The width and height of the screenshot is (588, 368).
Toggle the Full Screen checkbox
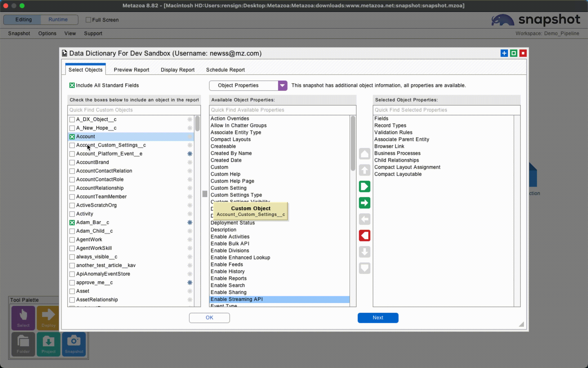pyautogui.click(x=88, y=20)
